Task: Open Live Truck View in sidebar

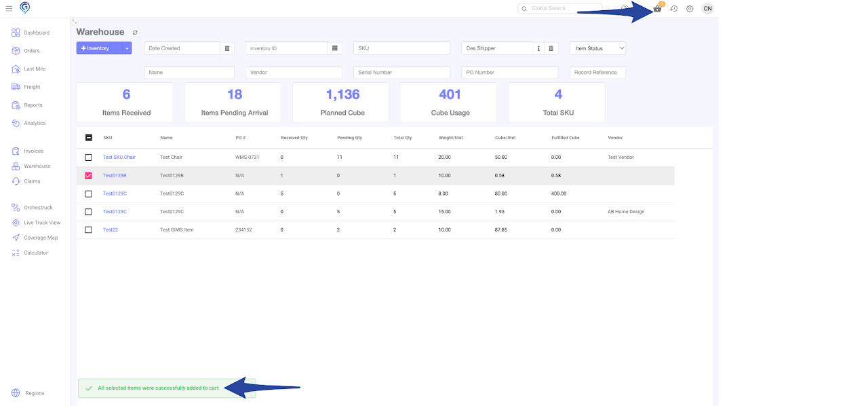Action: coord(42,223)
